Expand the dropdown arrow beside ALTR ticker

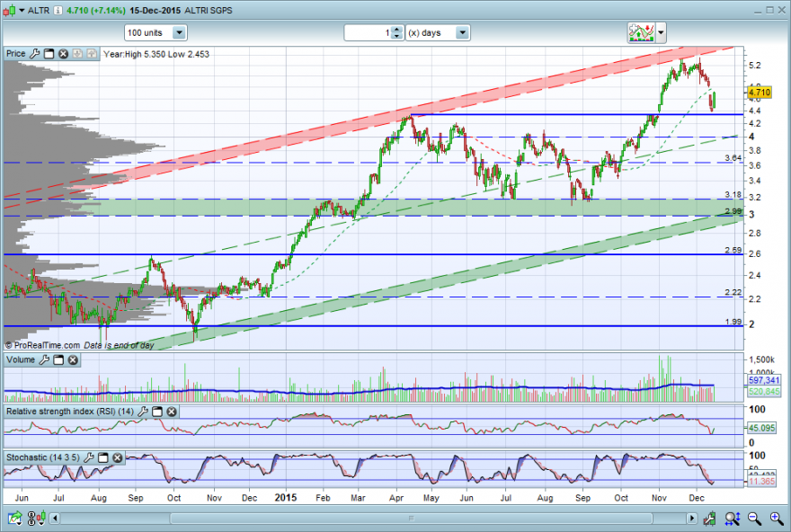[22, 11]
